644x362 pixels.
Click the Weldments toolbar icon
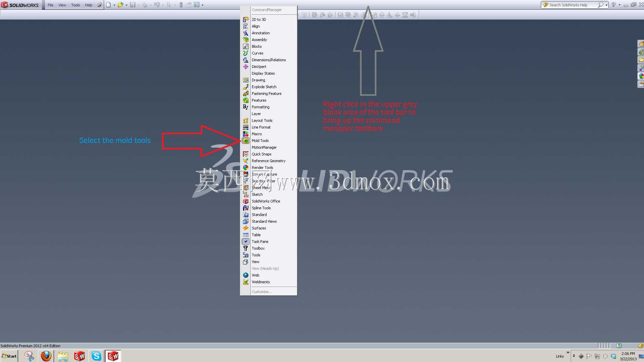[x=246, y=282]
